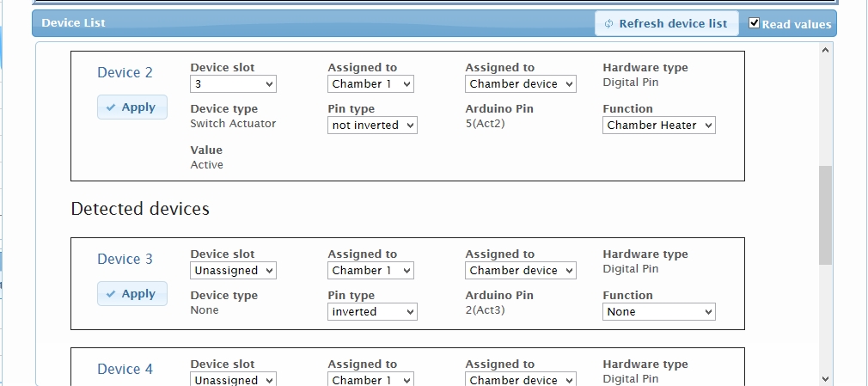Apply Device 2 settings

132,107
